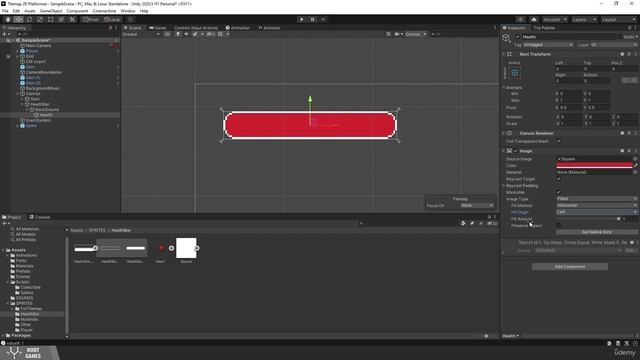Open the Image Type dropdown
This screenshot has width=640, height=360.
coord(597,199)
